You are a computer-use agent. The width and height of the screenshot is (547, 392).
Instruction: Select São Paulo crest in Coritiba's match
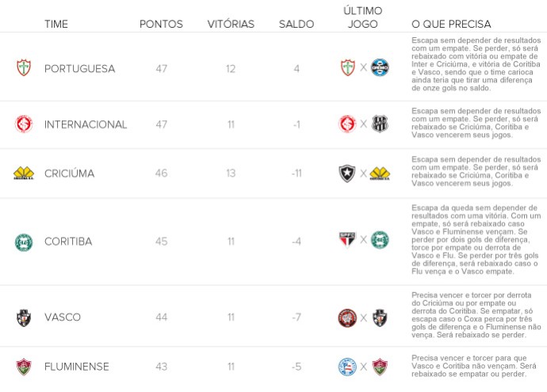tap(347, 240)
